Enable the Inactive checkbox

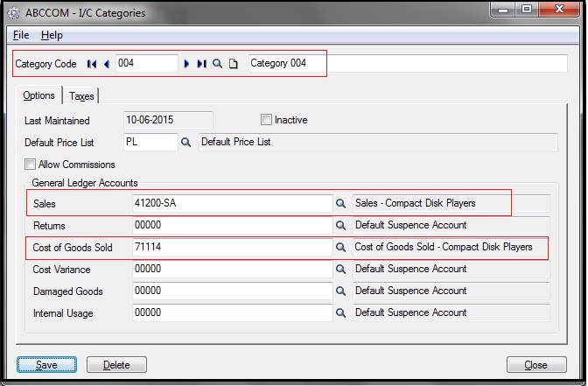267,120
